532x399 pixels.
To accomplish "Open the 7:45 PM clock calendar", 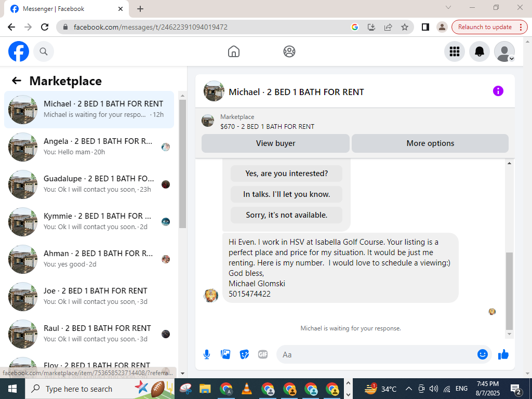I will click(487, 389).
